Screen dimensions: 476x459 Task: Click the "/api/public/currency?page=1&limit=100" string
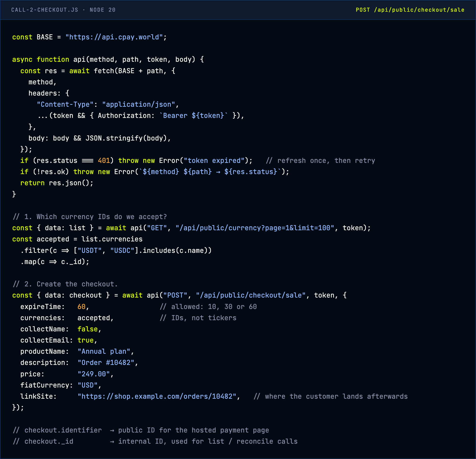pyautogui.click(x=255, y=228)
